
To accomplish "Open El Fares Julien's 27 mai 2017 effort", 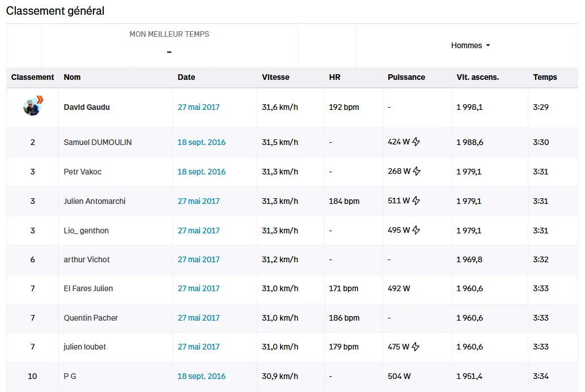I will pos(198,288).
